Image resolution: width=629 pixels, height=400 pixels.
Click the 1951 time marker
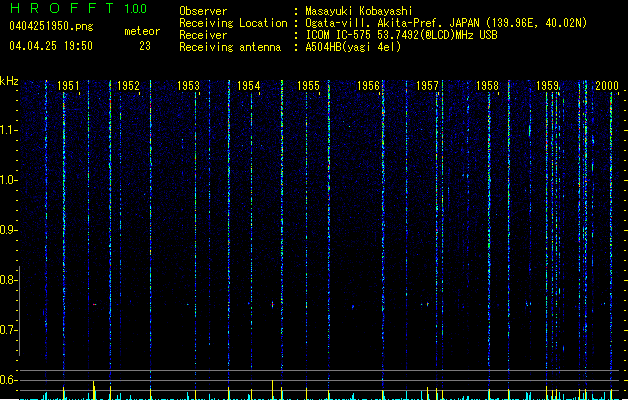click(68, 86)
